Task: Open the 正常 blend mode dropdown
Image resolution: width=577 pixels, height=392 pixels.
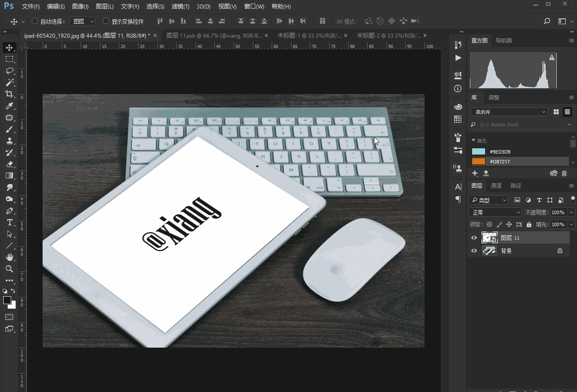Action: 495,212
